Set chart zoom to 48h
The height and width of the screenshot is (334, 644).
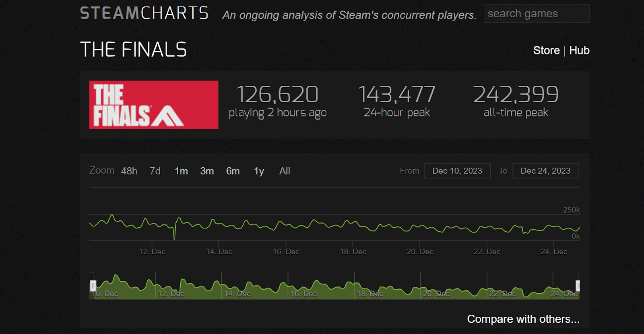129,171
